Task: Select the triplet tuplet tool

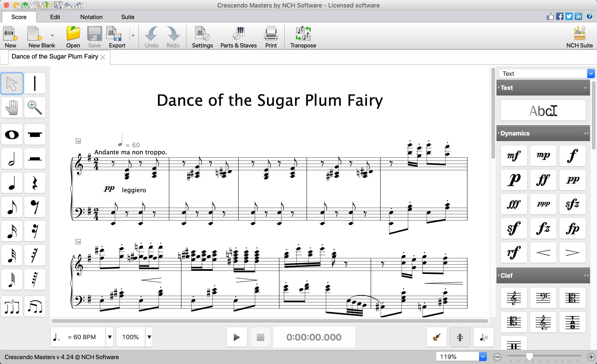Action: [12, 306]
